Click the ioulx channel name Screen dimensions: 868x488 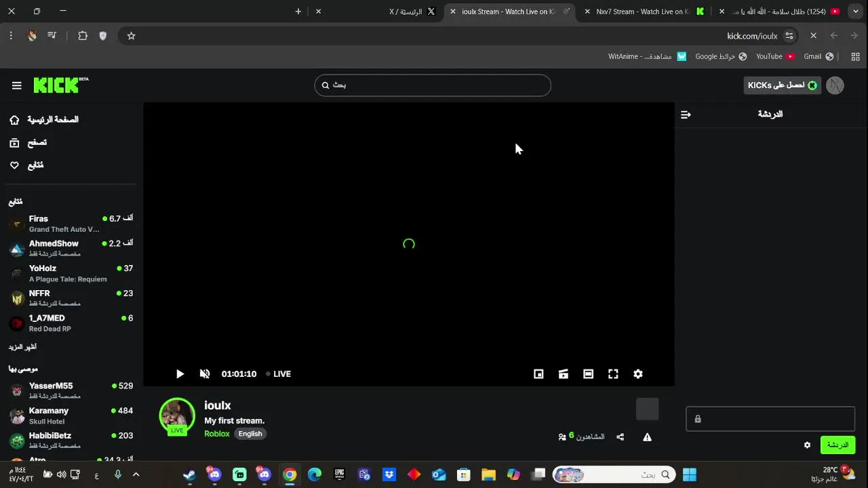218,405
